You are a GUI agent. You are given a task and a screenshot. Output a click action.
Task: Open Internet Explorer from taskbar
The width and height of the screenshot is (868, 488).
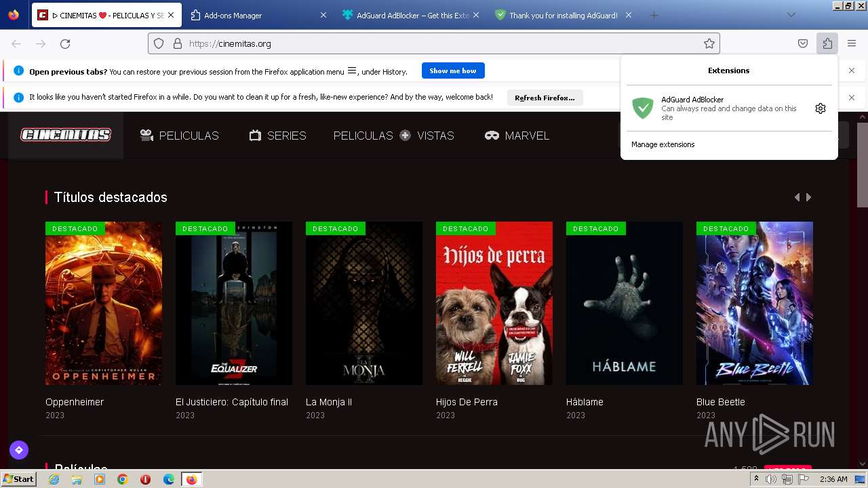54,479
